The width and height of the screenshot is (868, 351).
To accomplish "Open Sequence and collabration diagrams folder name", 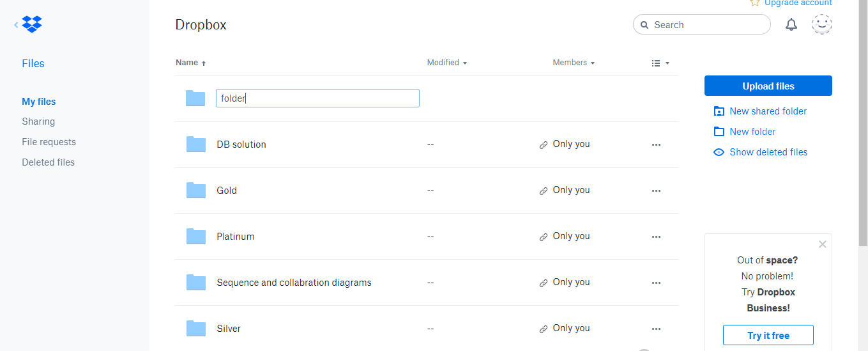I will [294, 283].
